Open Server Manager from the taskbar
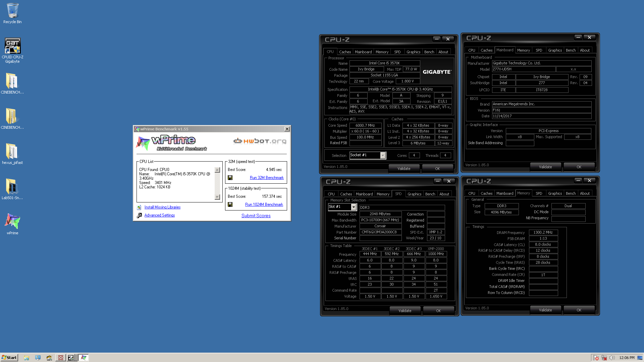The image size is (644, 362). click(38, 358)
